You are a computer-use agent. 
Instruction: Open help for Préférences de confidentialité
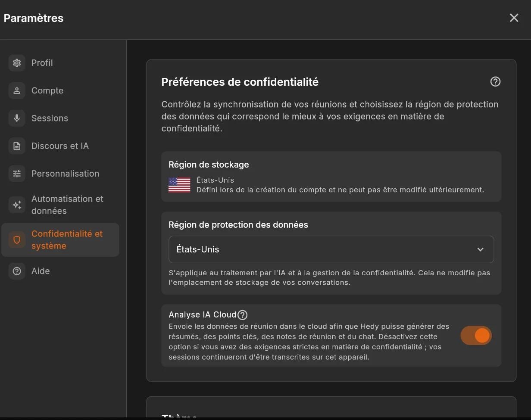coord(495,81)
